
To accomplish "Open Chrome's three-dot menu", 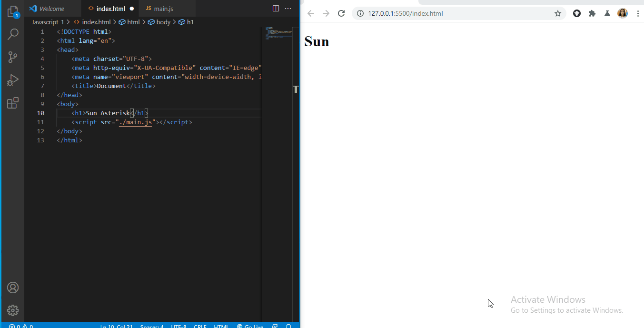I will (x=638, y=13).
